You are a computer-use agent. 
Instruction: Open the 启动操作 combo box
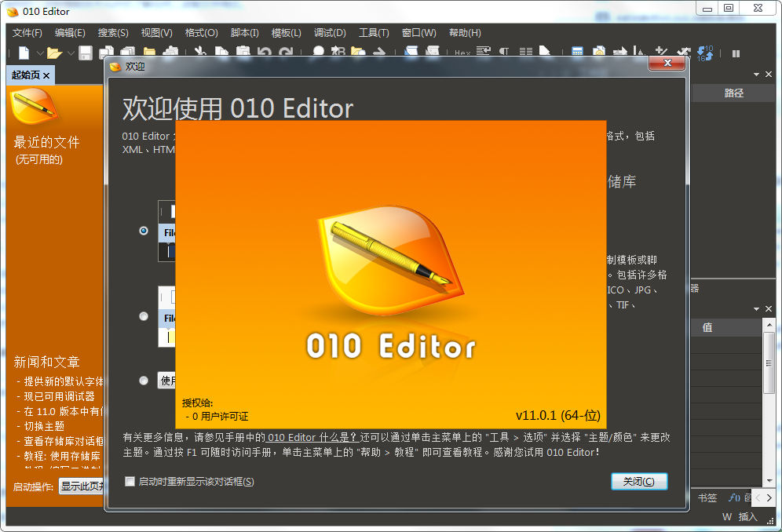pyautogui.click(x=82, y=486)
